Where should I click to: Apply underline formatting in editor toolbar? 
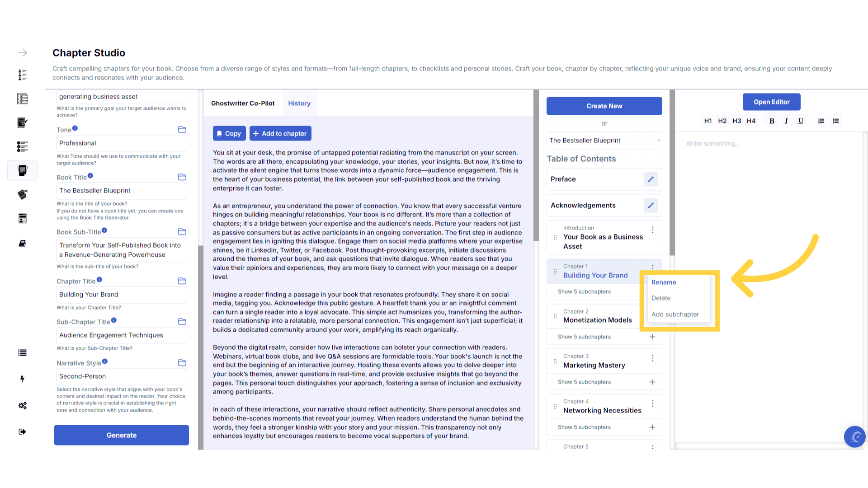pos(801,121)
